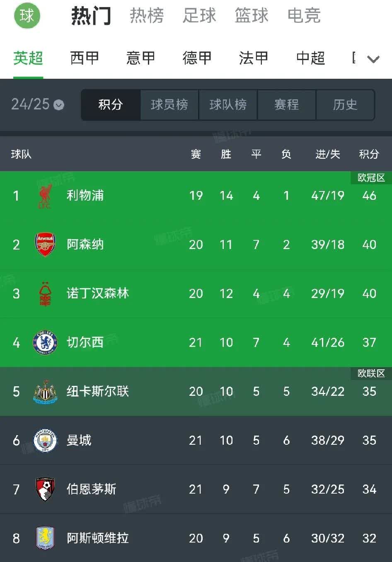Switch to the 篮球 tab

click(x=252, y=17)
